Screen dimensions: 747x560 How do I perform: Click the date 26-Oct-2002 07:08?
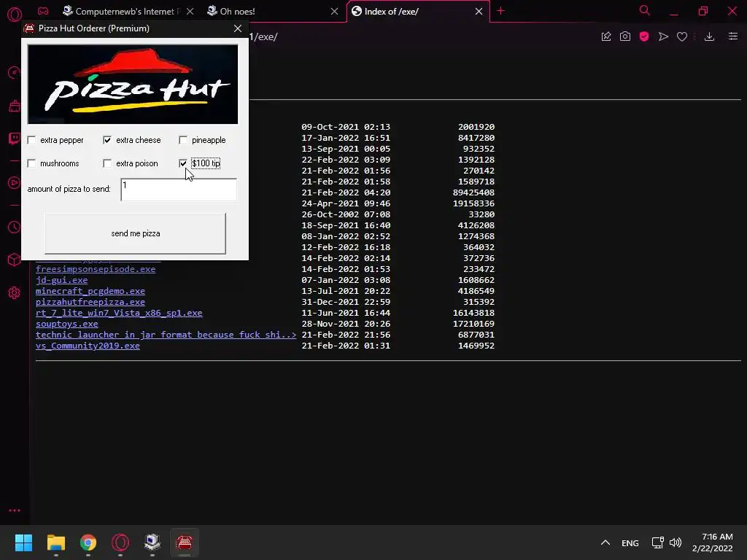pos(346,214)
